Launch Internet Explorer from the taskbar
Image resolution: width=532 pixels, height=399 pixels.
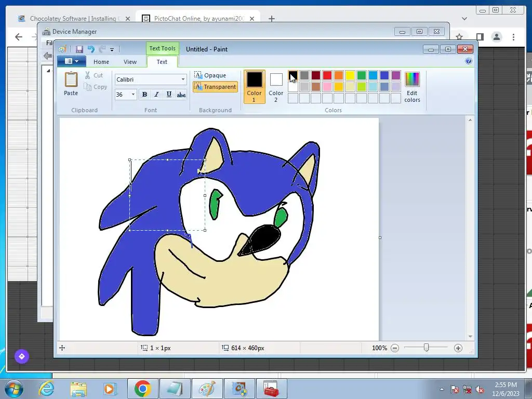point(46,389)
